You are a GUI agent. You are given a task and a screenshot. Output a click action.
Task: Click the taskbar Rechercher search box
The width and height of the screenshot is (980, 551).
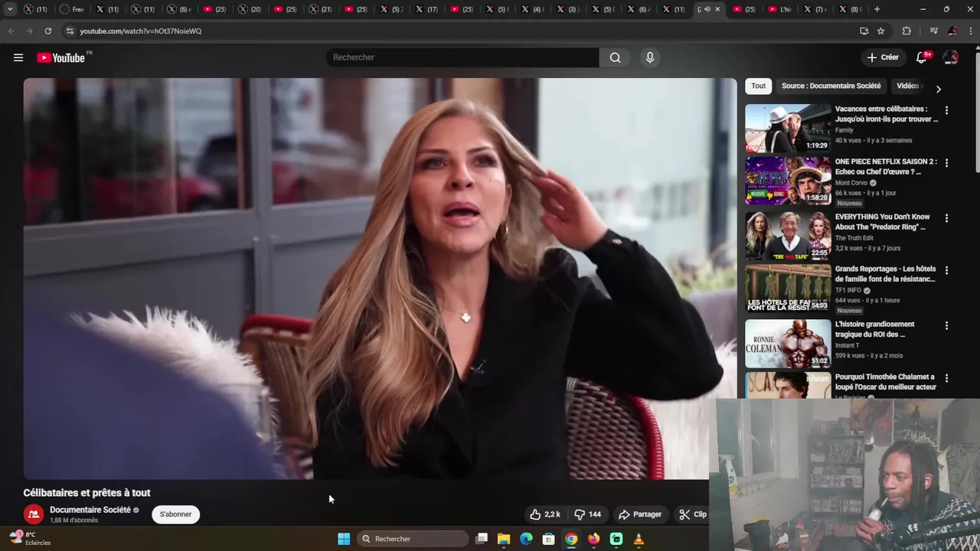(412, 539)
